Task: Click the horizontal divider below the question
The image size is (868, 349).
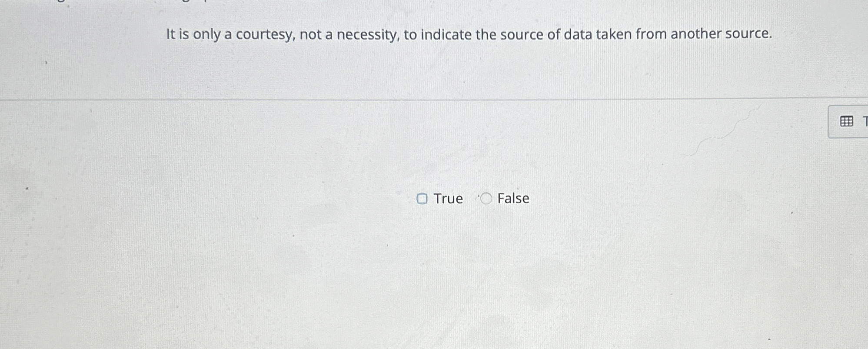Action: click(x=435, y=99)
